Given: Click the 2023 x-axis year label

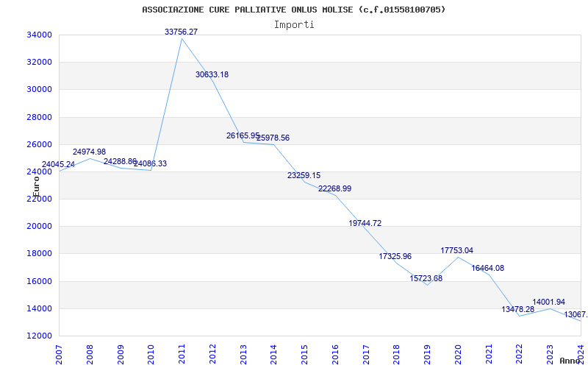Looking at the screenshot, I should tap(550, 355).
